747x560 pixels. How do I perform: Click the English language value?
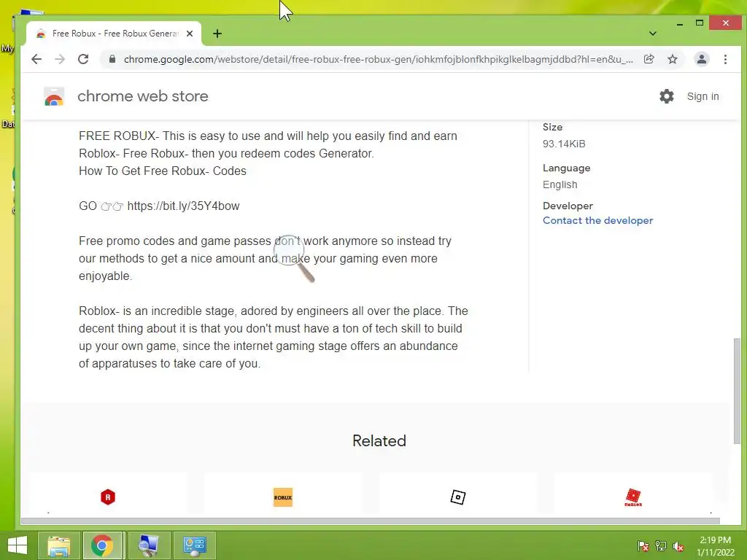(560, 184)
